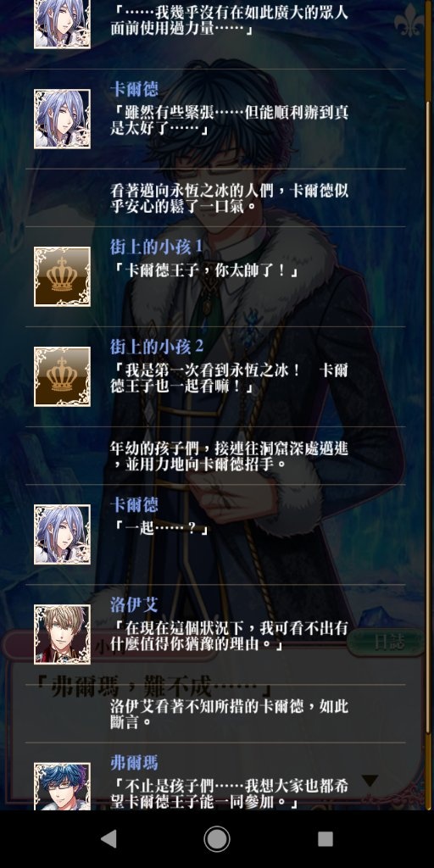Tap the dialogue box text 弗爾瑪，難不成
The width and height of the screenshot is (434, 868).
[x=153, y=688]
